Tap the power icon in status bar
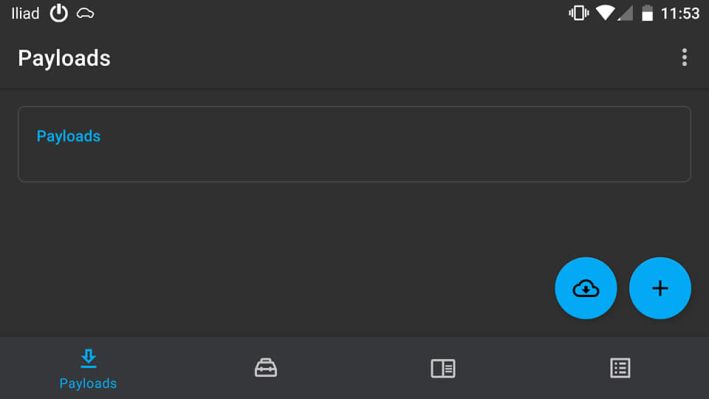 [59, 13]
